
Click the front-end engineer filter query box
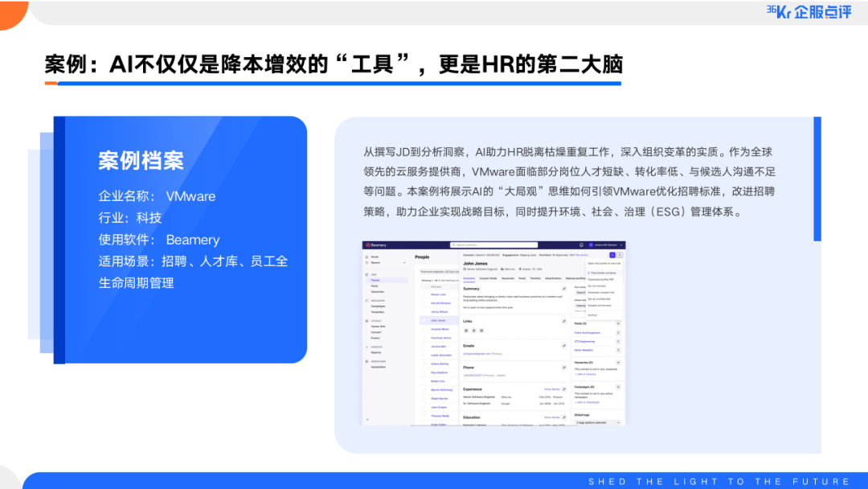(x=440, y=271)
